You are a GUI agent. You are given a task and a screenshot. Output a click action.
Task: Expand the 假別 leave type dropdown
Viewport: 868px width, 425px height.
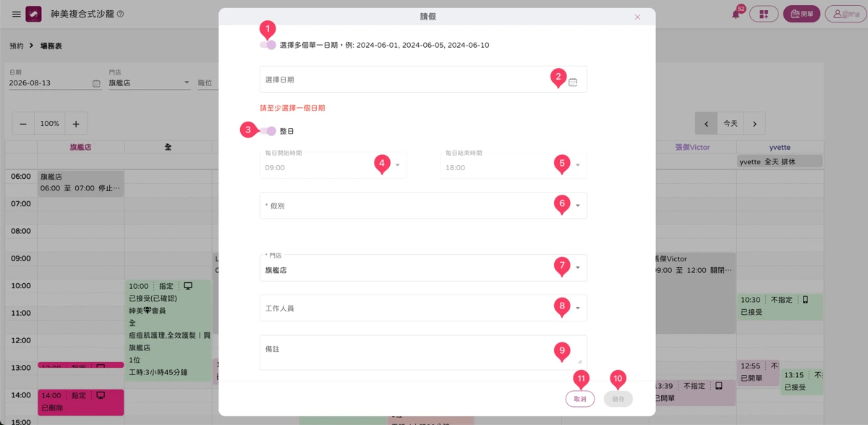[423, 206]
